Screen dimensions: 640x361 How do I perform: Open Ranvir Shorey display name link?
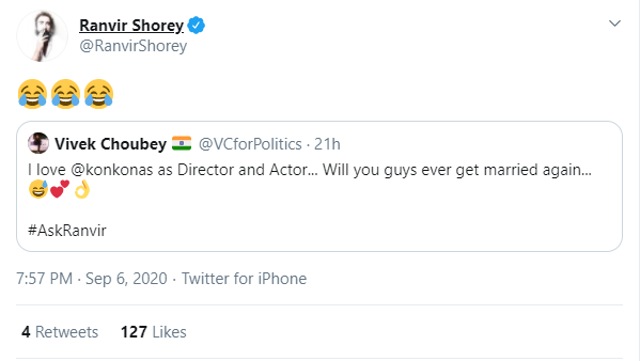[131, 25]
